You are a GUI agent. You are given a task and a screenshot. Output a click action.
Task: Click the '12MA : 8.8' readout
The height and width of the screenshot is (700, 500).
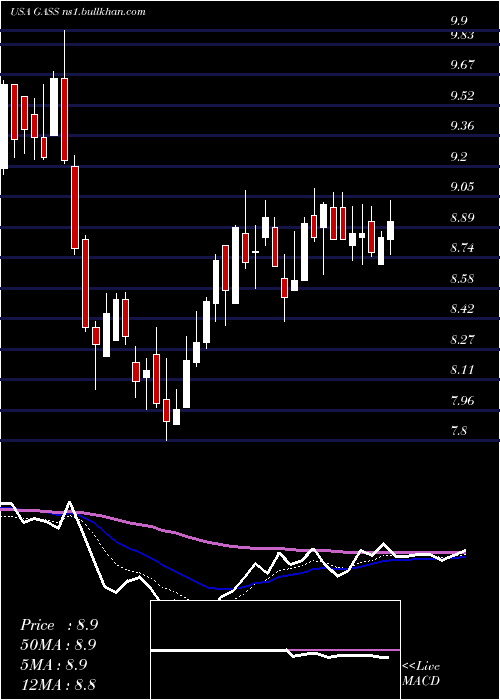click(58, 684)
